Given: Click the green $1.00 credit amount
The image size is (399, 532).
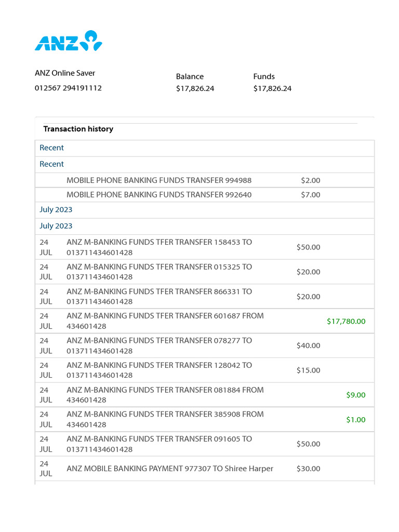Looking at the screenshot, I should (x=356, y=420).
